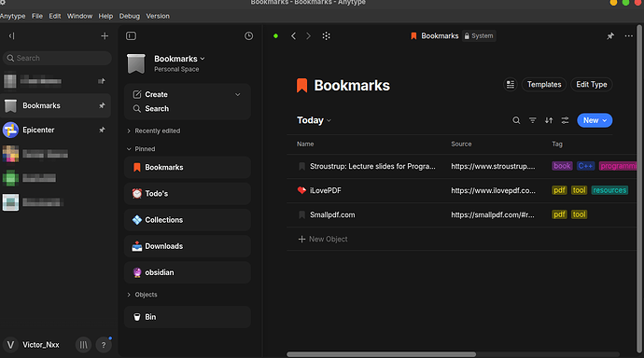Add a New Object row
The height and width of the screenshot is (358, 644).
tap(323, 239)
